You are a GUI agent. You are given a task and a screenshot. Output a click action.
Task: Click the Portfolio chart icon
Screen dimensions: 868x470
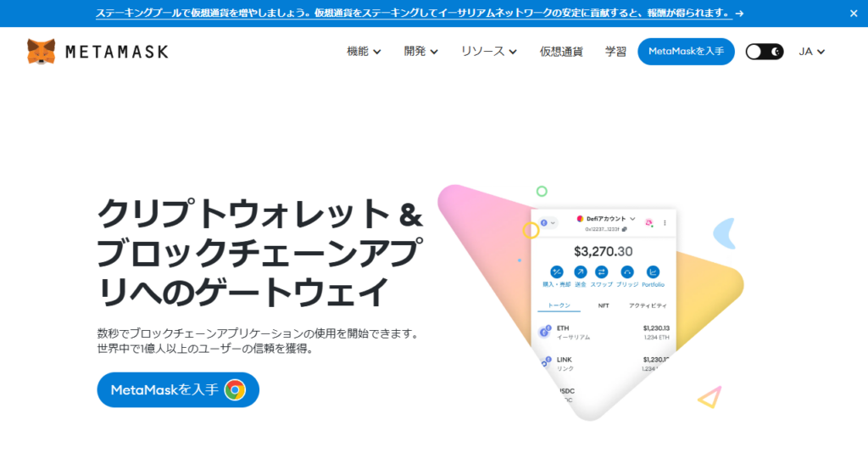click(x=653, y=271)
